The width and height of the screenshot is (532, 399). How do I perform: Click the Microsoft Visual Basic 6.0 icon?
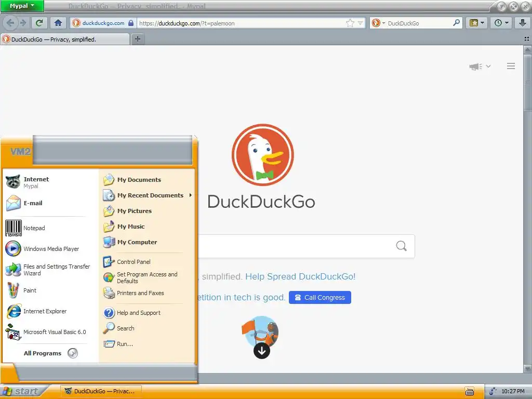tap(14, 332)
